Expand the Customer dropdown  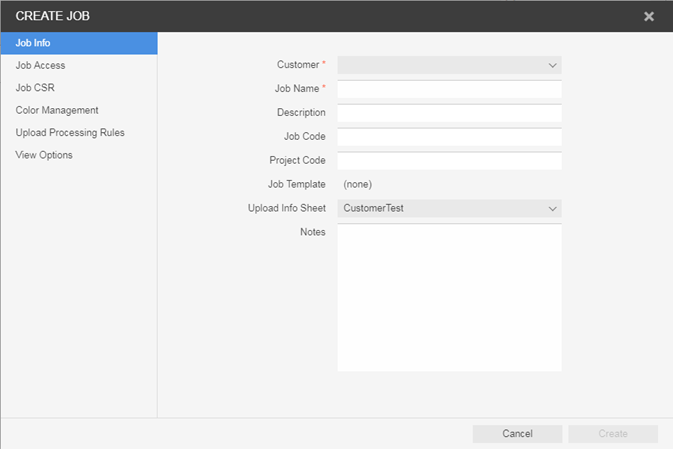[449, 65]
